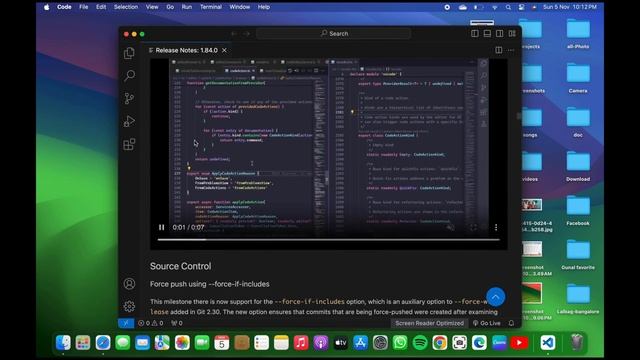Open Google Chrome in the Dock
This screenshot has height=360, width=640.
(x=440, y=342)
